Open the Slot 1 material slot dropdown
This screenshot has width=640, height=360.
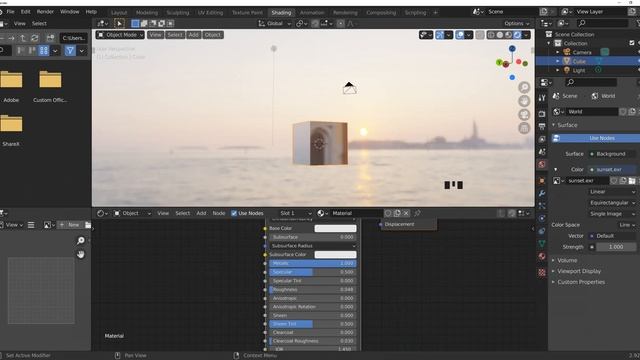tap(296, 213)
